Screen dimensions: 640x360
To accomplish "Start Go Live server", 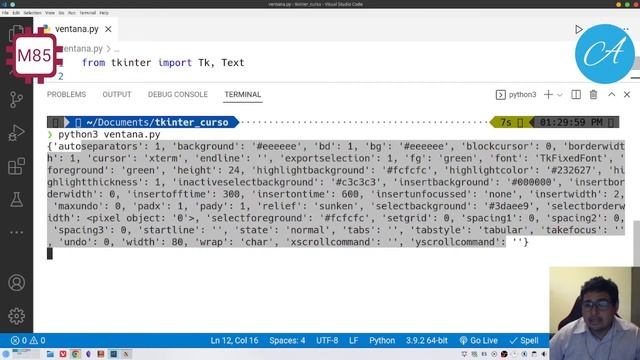I will 478,340.
